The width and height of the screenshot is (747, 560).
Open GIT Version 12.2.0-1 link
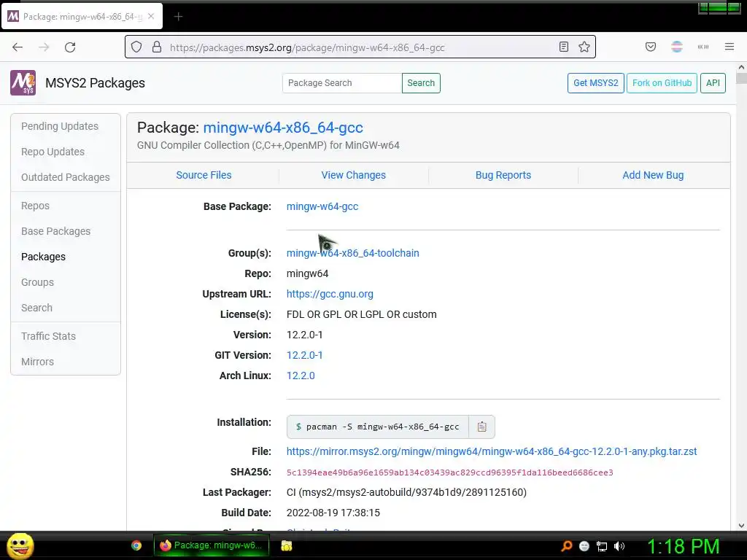[x=304, y=355]
